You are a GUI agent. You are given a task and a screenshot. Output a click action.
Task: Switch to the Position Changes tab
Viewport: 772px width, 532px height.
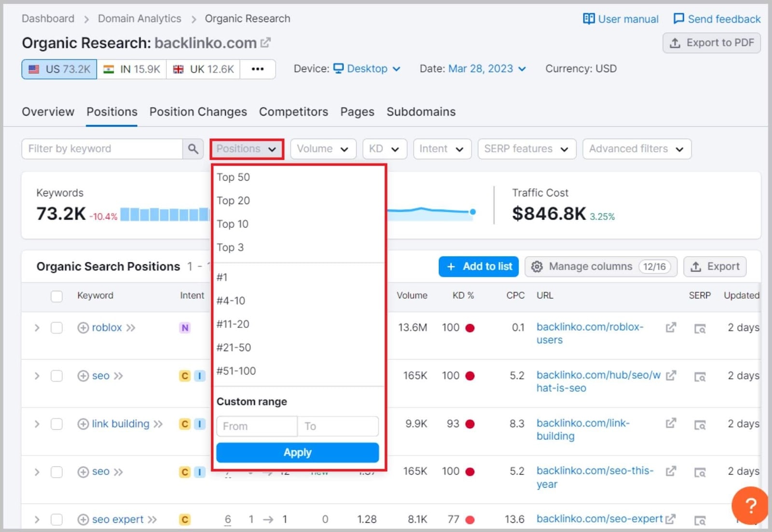coord(198,111)
